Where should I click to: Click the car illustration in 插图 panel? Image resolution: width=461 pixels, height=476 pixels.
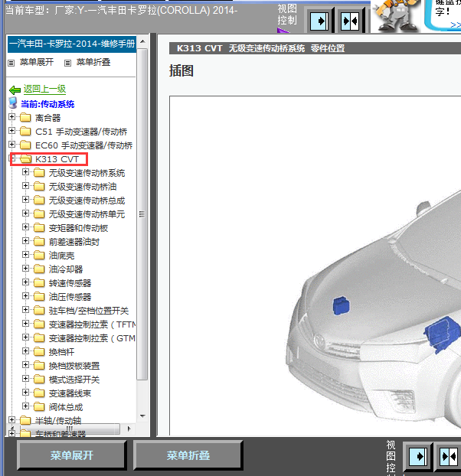(x=374, y=310)
